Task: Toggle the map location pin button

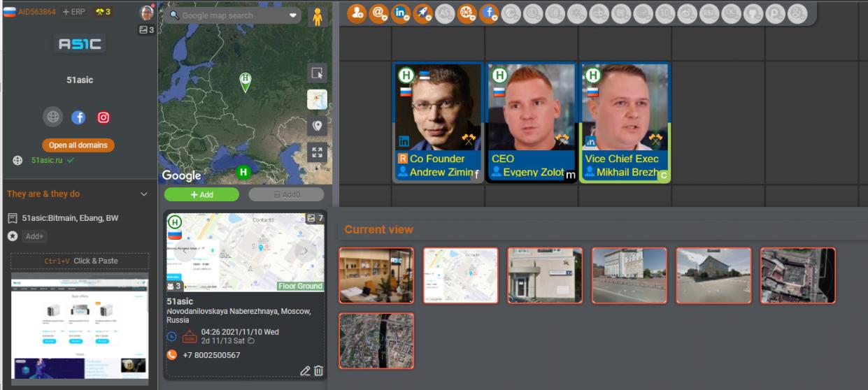Action: 317,126
